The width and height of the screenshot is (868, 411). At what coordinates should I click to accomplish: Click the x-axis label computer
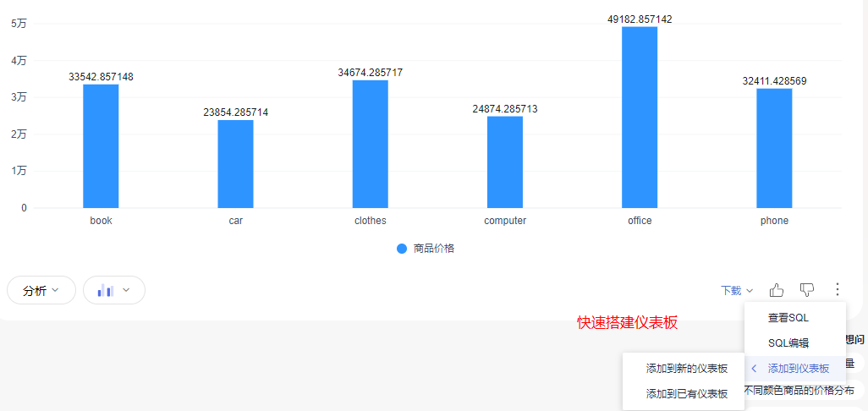click(505, 221)
